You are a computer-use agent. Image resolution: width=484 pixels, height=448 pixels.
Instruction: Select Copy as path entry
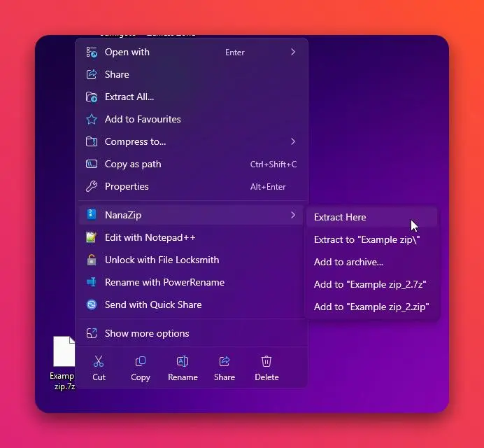coord(192,164)
